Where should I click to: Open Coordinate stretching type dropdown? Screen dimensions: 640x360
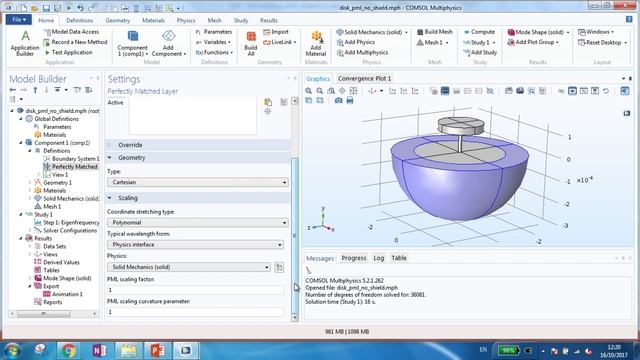[198, 222]
